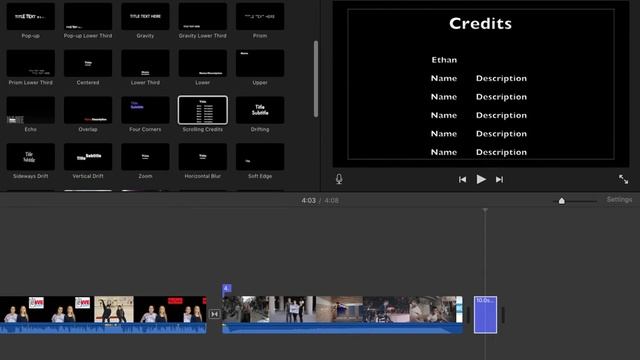The image size is (640, 360).
Task: Click the playhead handle atop timeline
Action: tap(485, 210)
